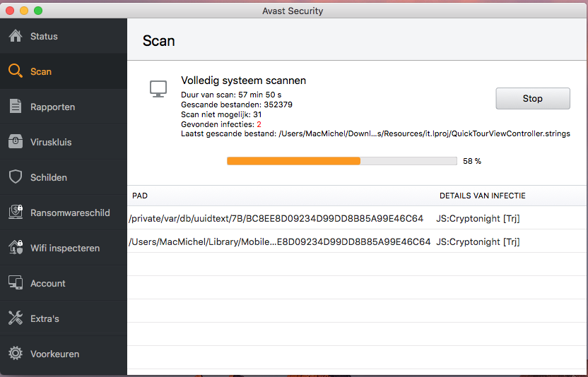588x377 pixels.
Task: Click the Rapporten document icon
Action: click(x=16, y=107)
